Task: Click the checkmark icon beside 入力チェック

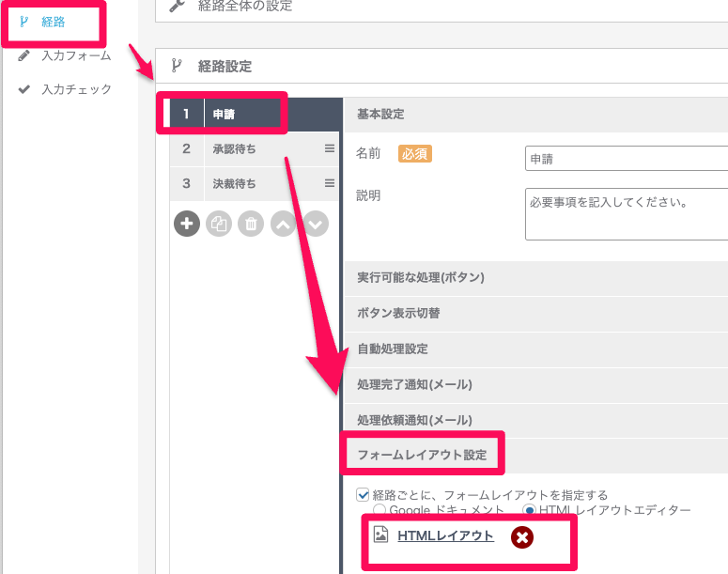Action: (x=23, y=89)
